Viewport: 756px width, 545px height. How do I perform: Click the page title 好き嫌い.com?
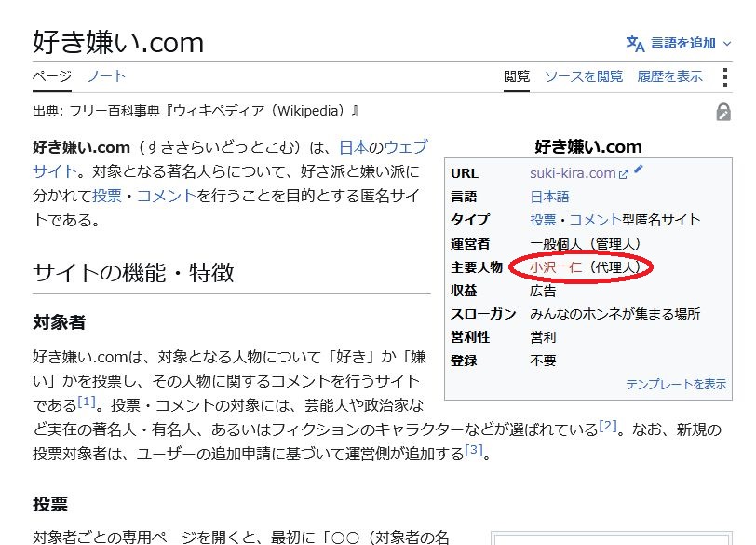click(x=118, y=43)
